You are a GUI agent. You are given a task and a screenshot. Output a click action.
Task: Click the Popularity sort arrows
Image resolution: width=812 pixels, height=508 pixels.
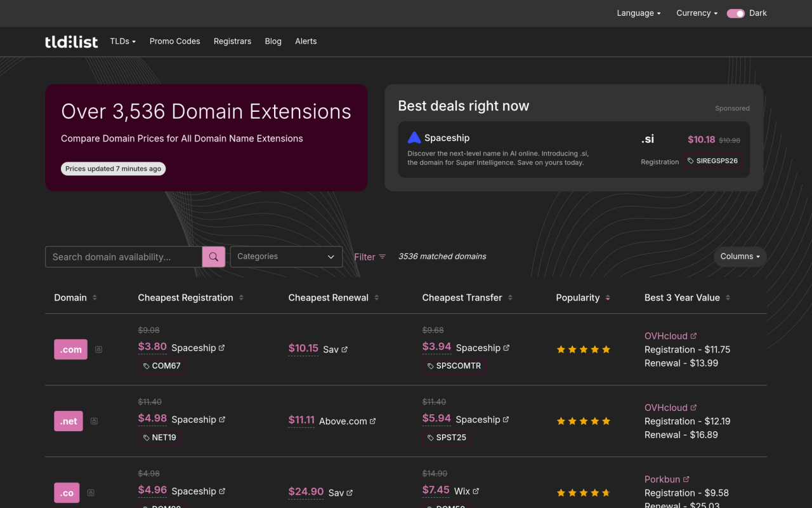coord(608,298)
